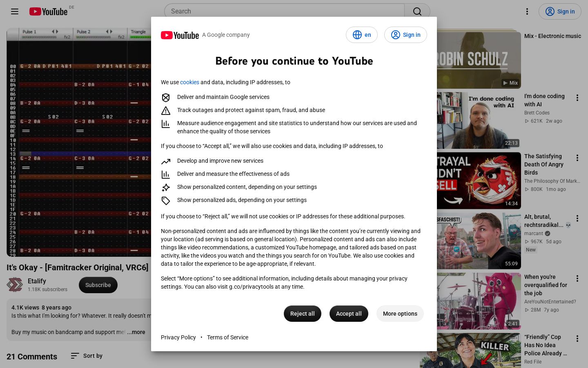Click the YouTube logo in the header
The width and height of the screenshot is (588, 368).
(48, 11)
